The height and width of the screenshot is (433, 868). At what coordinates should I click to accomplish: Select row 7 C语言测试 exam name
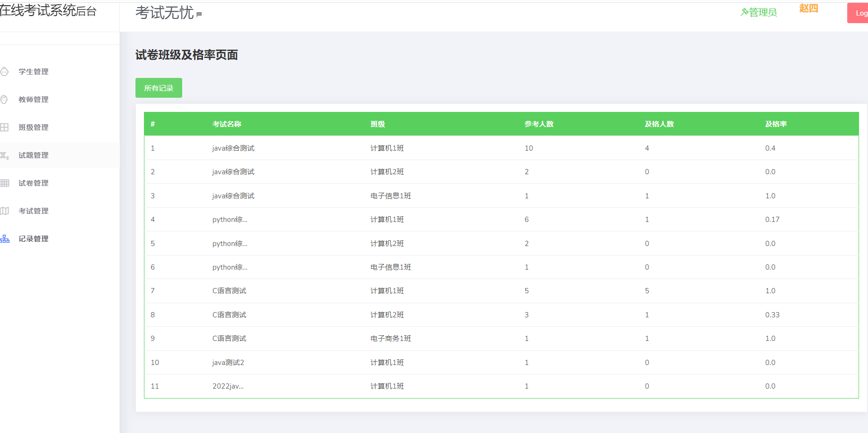229,291
